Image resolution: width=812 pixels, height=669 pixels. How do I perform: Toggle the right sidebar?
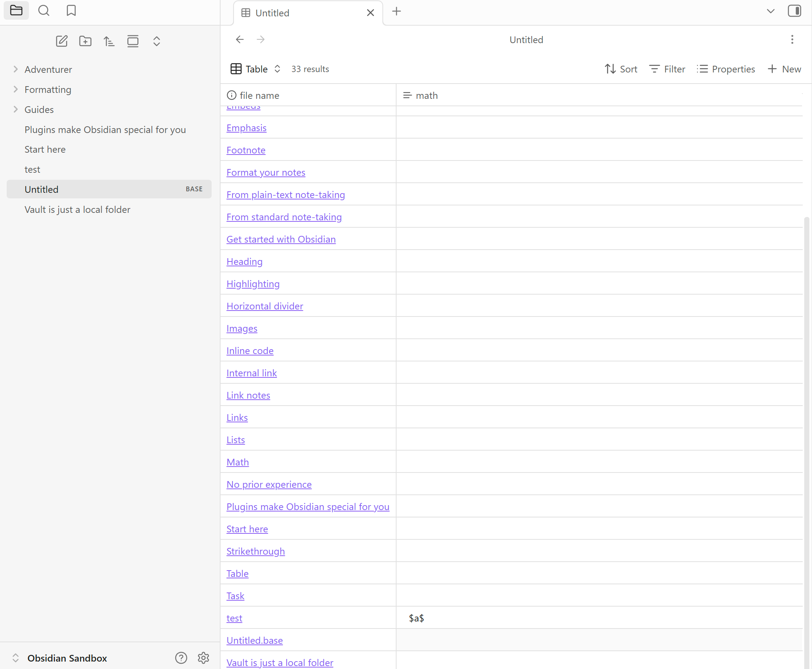[x=794, y=11]
